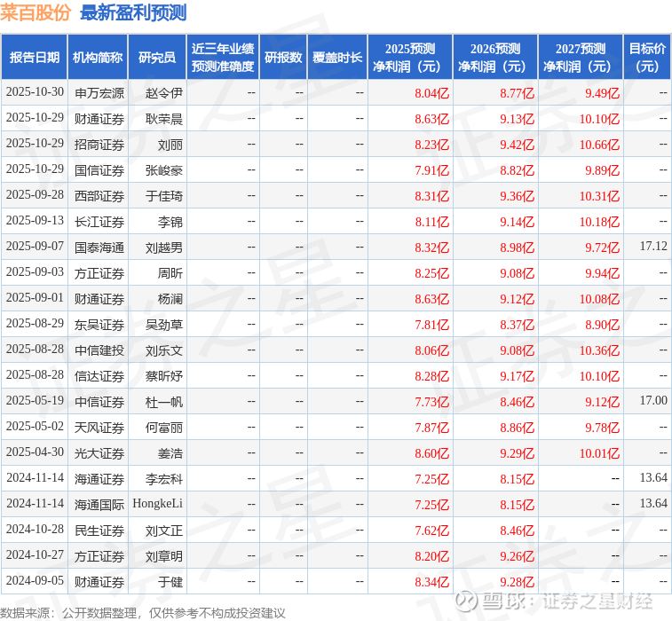Click target price 17.12
The width and height of the screenshot is (672, 621).
point(653,246)
